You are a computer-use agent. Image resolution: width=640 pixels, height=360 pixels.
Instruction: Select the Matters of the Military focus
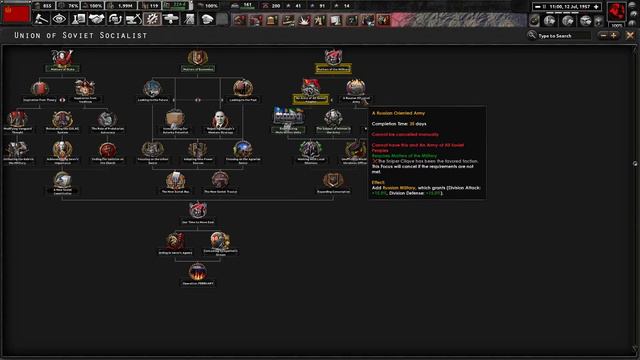pos(333,61)
